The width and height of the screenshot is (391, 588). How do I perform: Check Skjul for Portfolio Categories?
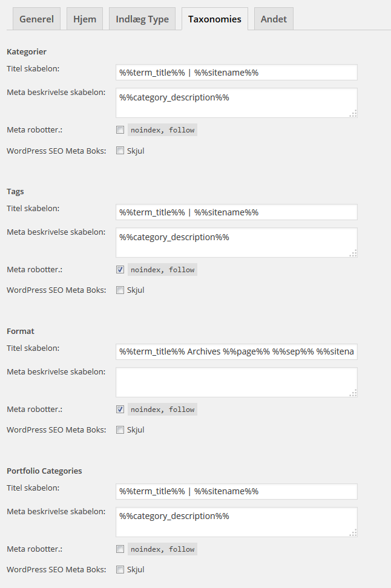120,570
